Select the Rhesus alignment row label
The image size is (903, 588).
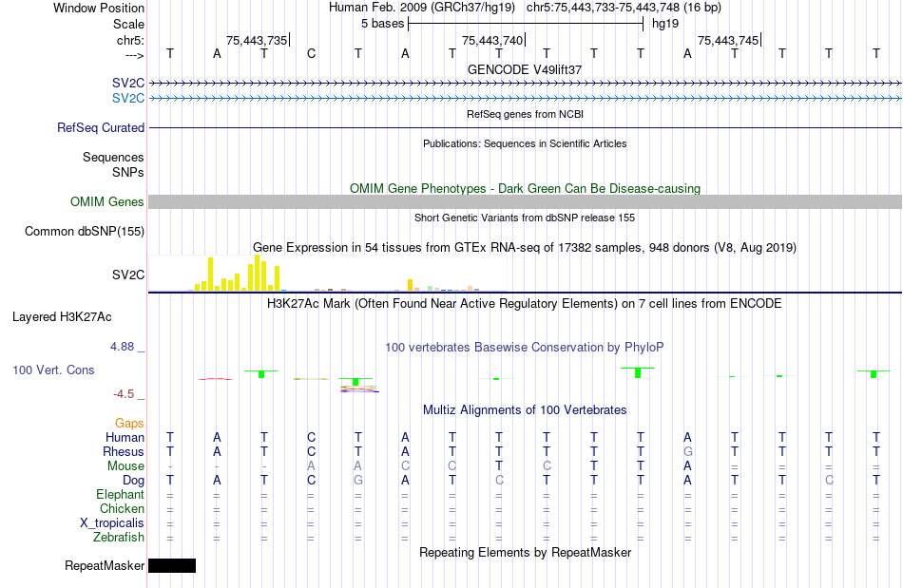coord(124,451)
